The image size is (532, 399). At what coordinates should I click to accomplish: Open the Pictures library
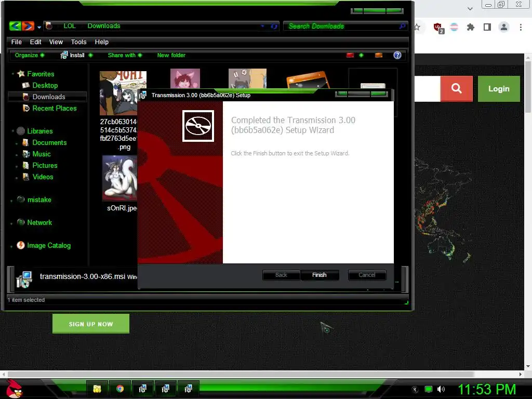tap(45, 165)
